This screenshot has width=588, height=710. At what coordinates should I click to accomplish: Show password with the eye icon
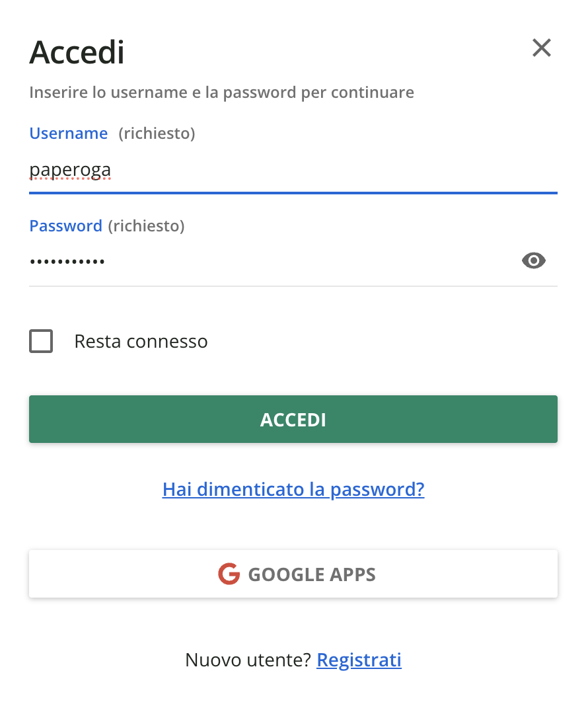click(533, 261)
